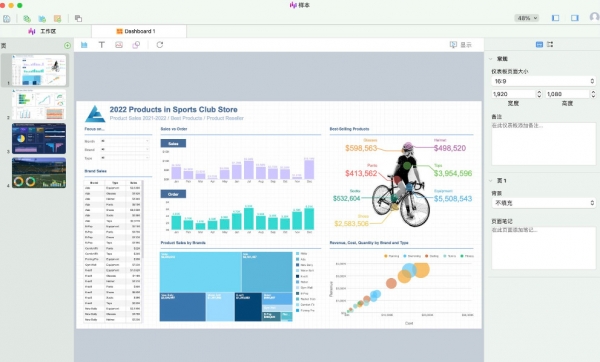Collapse the 常规 section
The image size is (600, 362).
click(x=491, y=59)
